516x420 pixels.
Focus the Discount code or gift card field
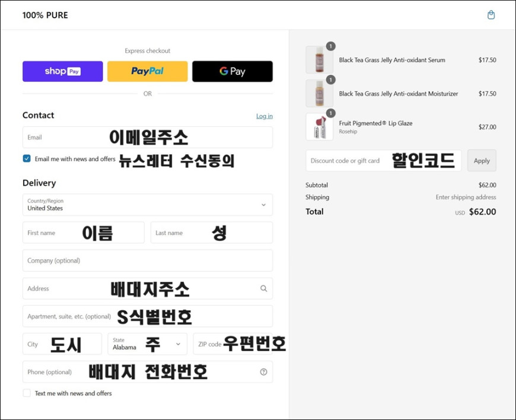[x=383, y=161]
